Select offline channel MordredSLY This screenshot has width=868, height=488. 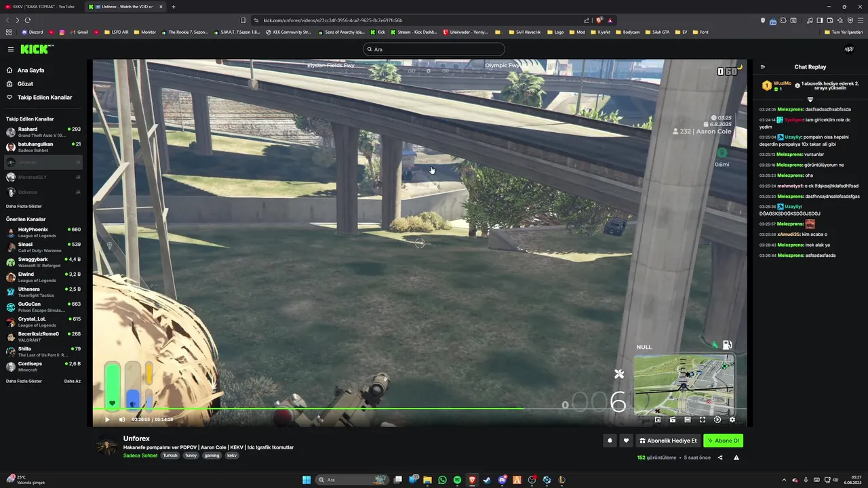point(43,177)
